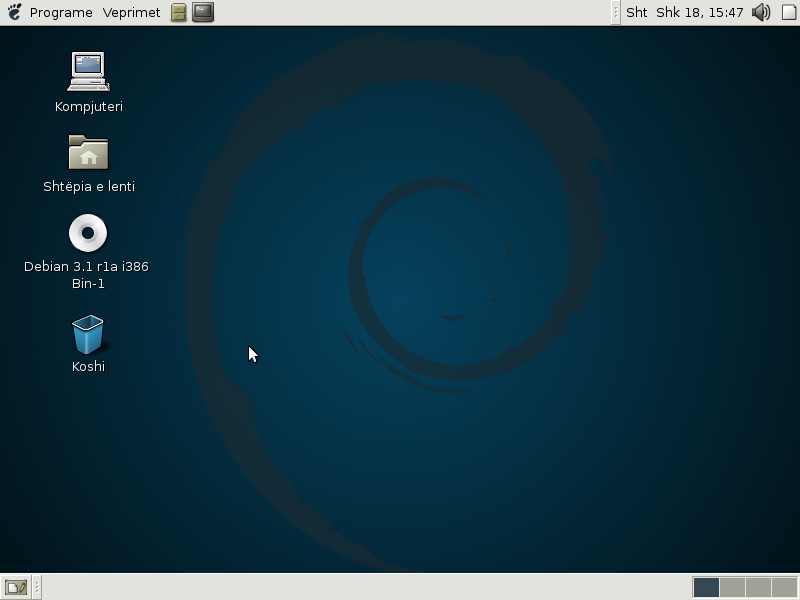Open the Kompjuteri desktop icon
The height and width of the screenshot is (600, 800).
(x=88, y=71)
